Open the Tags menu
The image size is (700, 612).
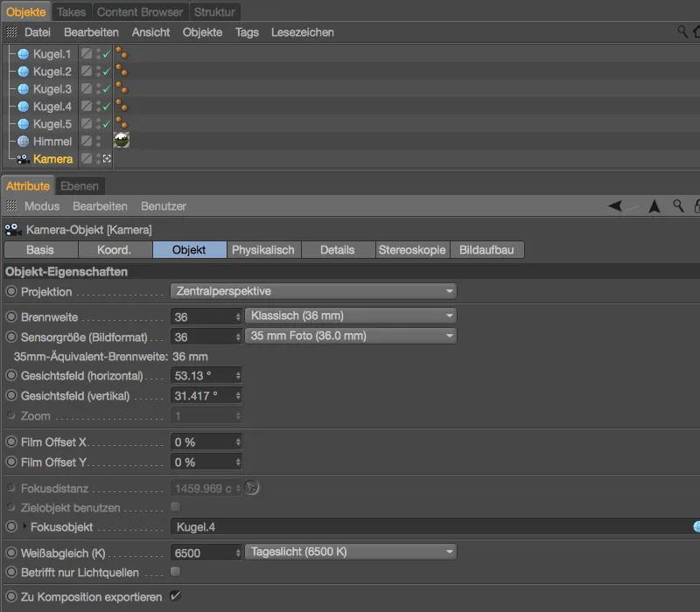[x=247, y=32]
